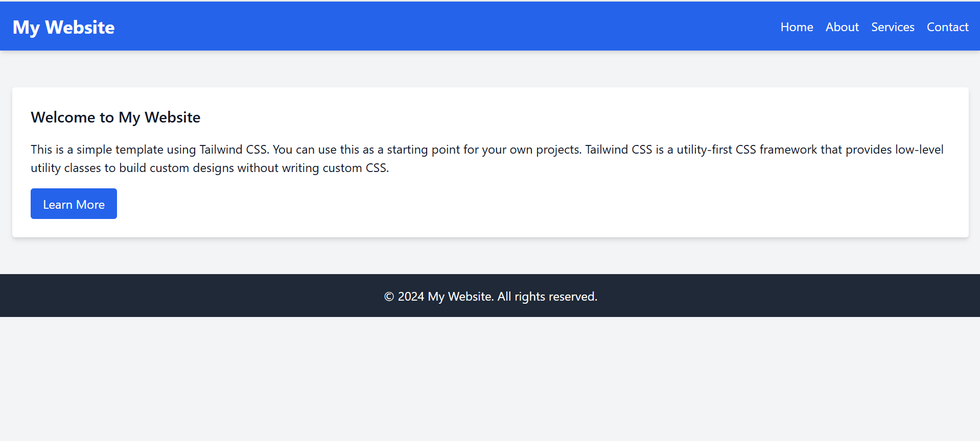Select the Welcome to My Website heading
This screenshot has height=441, width=980.
pos(115,117)
